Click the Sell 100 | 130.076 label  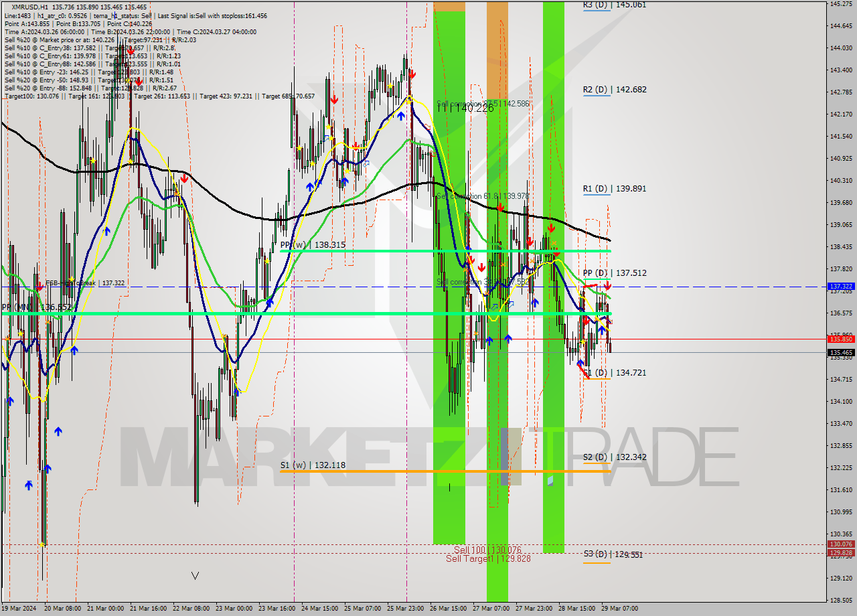coord(487,550)
